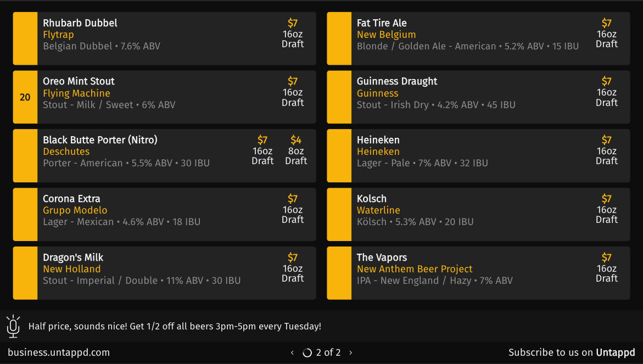Advance to next menu page arrow
Viewport: 643px width, 364px height.
pyautogui.click(x=351, y=352)
